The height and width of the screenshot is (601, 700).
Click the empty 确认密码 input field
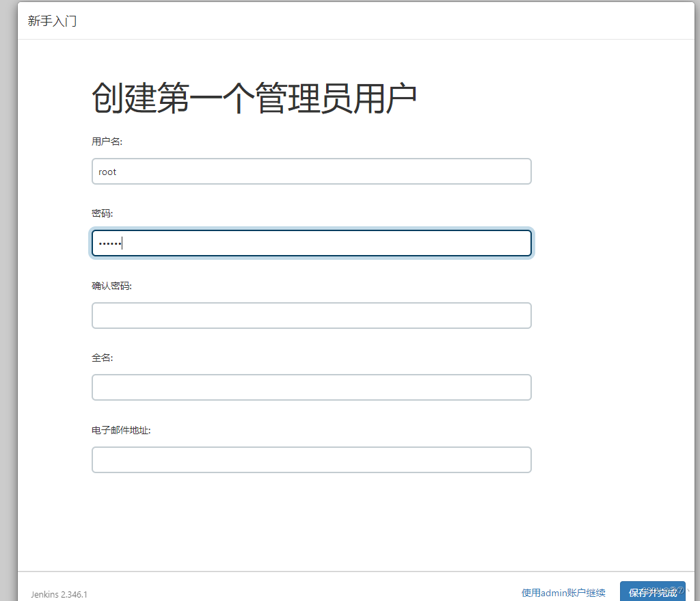[x=311, y=315]
